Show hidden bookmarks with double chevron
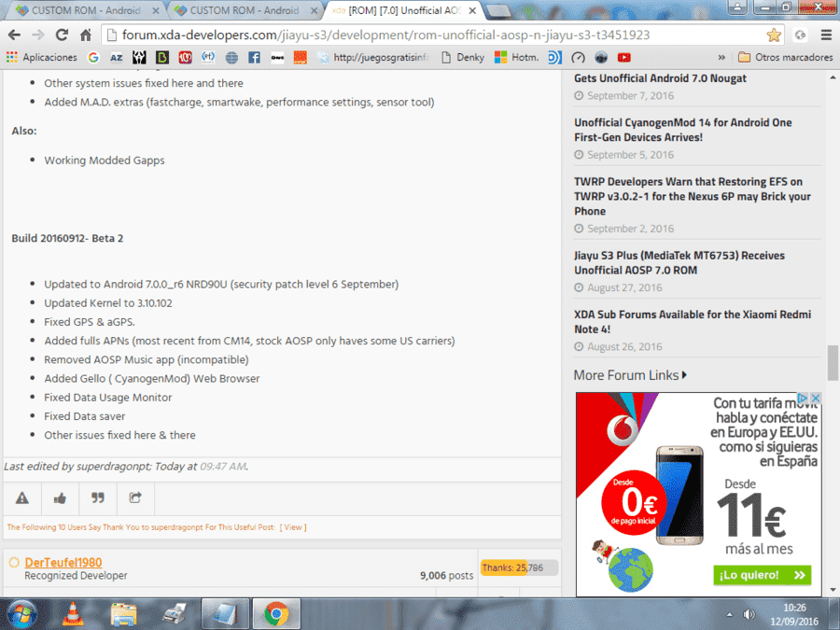Image resolution: width=840 pixels, height=630 pixels. pyautogui.click(x=721, y=57)
